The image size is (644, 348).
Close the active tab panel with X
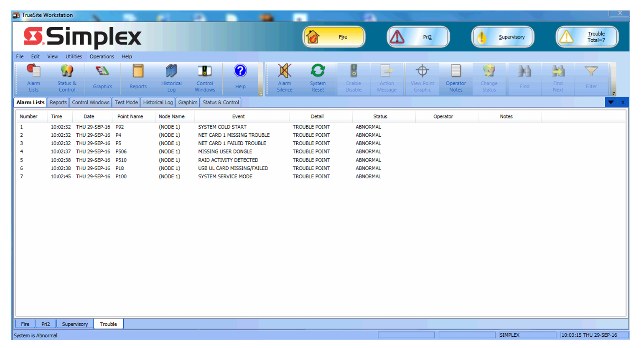pos(623,102)
